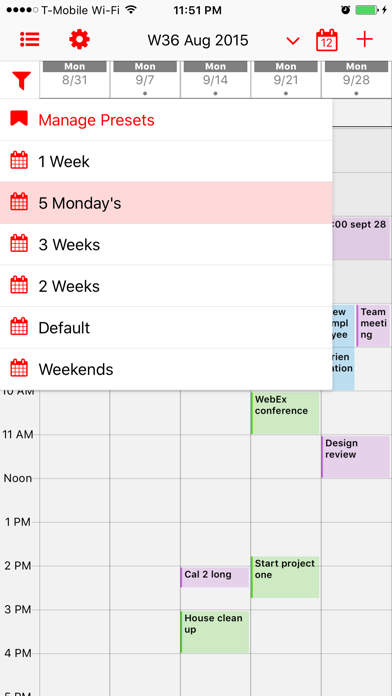This screenshot has height=696, width=392.
Task: Expand the red chevron dropdown arrow
Action: coord(293,41)
